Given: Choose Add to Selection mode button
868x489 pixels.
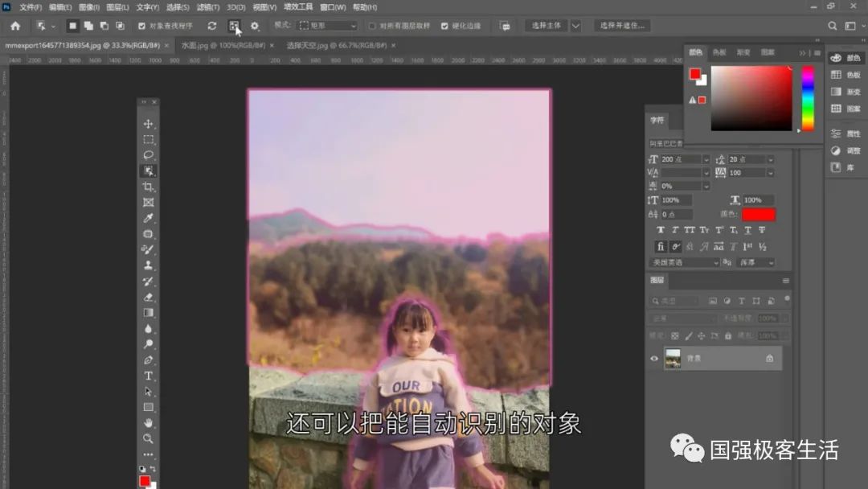Looking at the screenshot, I should click(88, 26).
